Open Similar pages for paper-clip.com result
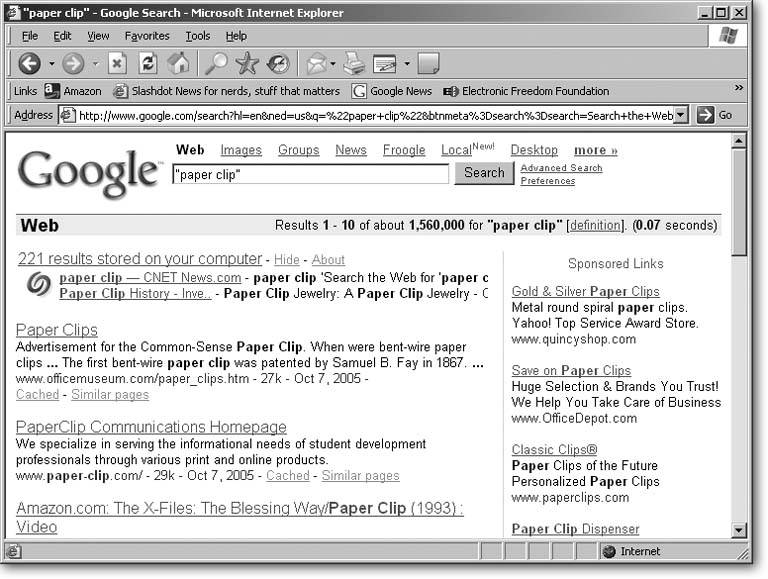 pos(360,476)
